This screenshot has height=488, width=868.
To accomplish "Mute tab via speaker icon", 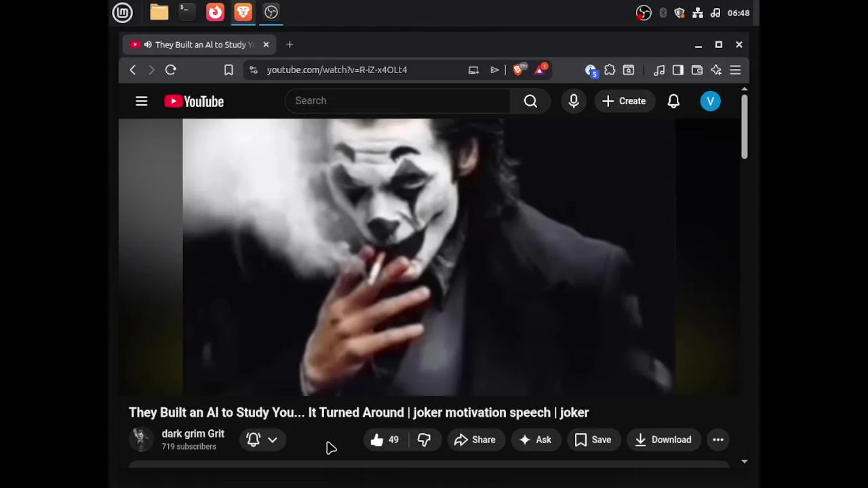I will pos(147,45).
